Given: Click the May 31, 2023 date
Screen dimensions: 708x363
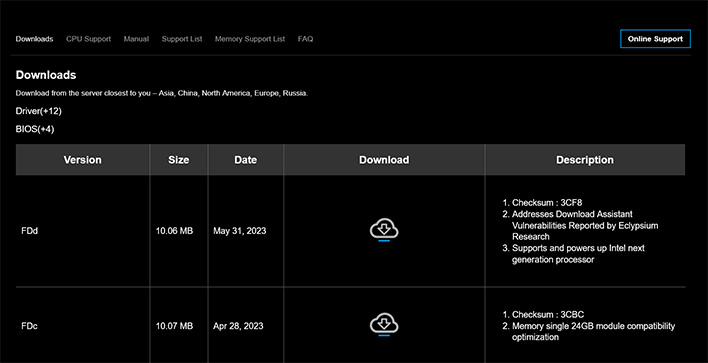Looking at the screenshot, I should click(x=240, y=231).
